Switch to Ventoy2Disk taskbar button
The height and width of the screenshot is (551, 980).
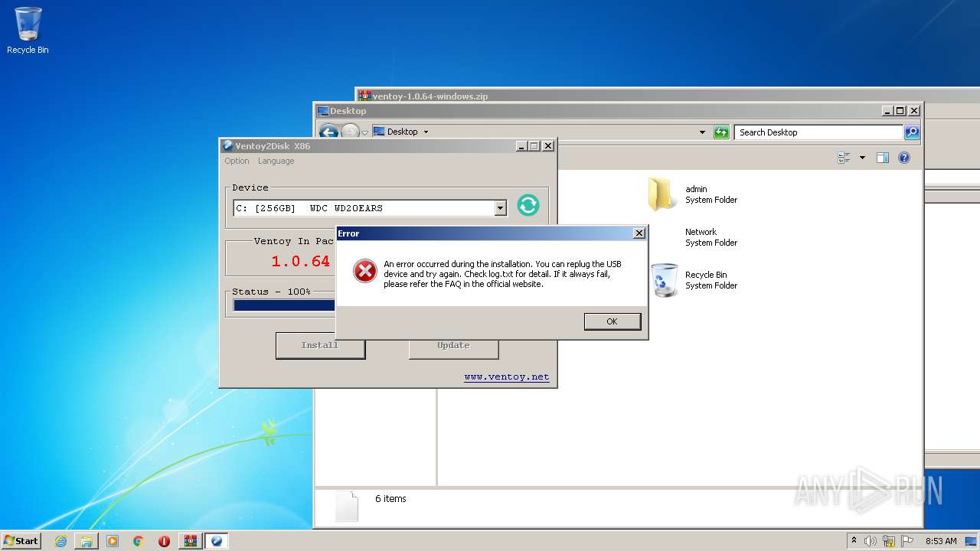217,541
